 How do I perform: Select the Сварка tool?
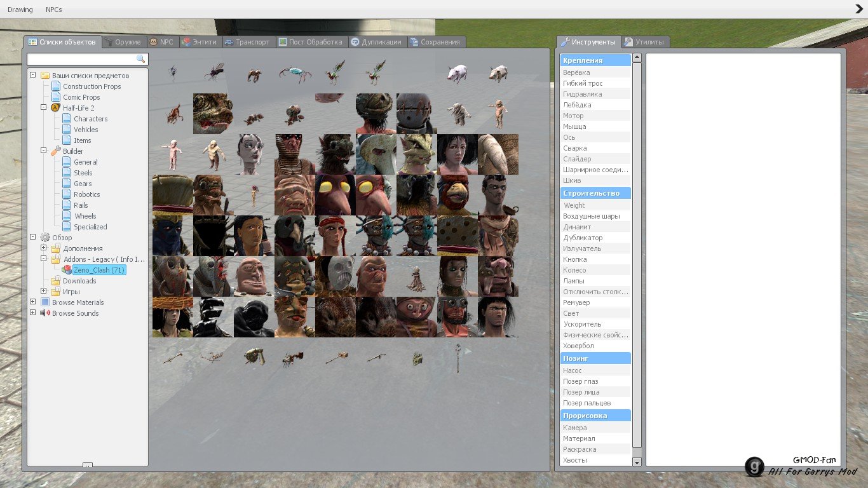595,148
